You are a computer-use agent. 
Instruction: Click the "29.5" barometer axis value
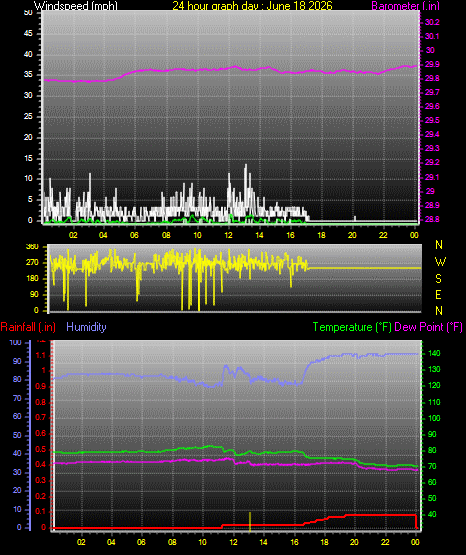[x=432, y=120]
